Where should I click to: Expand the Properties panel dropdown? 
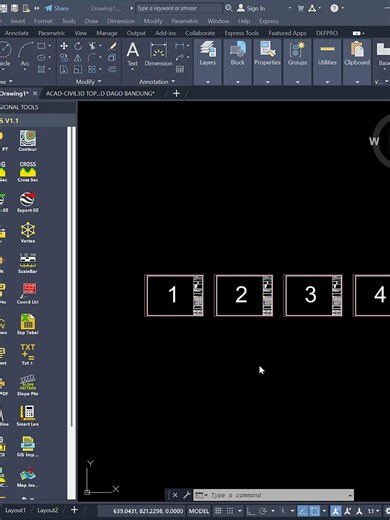267,82
